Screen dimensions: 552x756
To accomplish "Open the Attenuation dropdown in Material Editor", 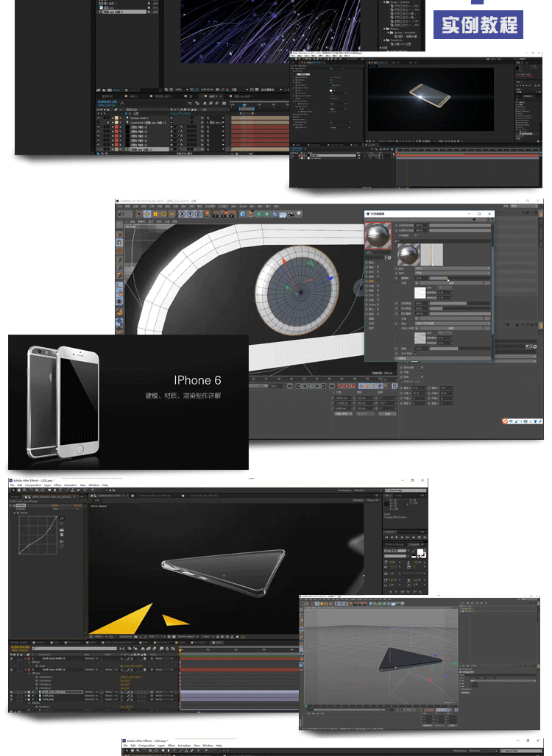I will (453, 273).
